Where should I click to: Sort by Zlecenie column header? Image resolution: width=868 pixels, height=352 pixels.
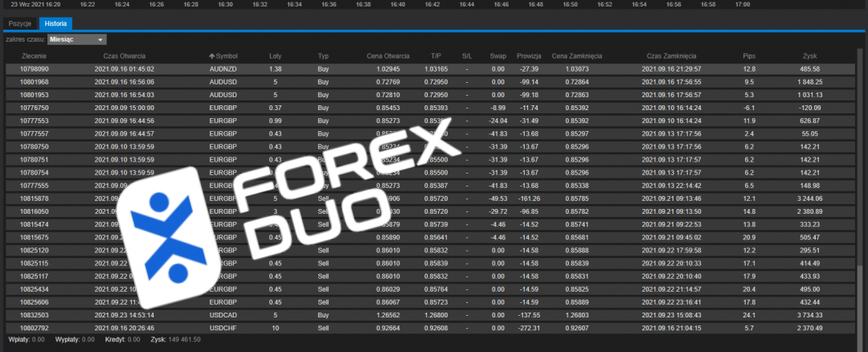(x=34, y=56)
